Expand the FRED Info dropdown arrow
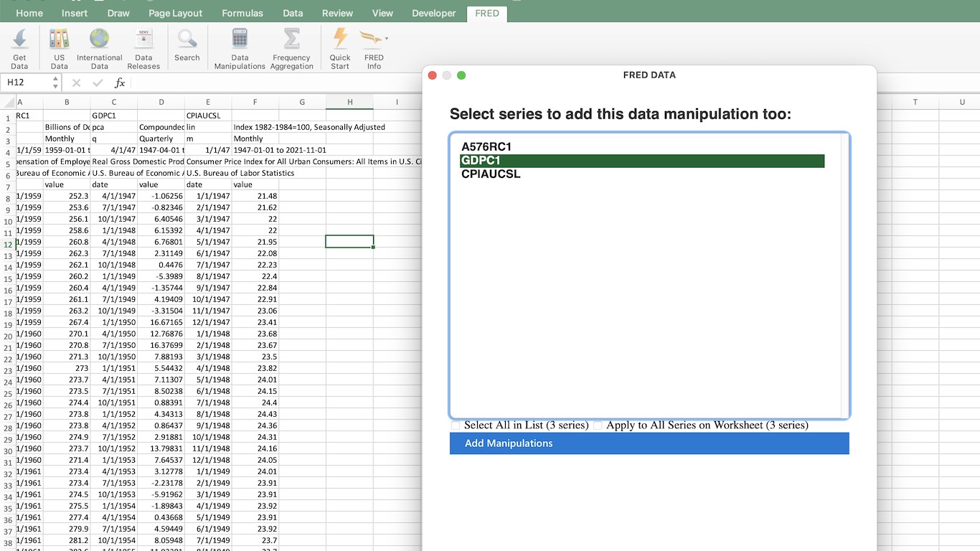The height and width of the screenshot is (551, 980). (x=387, y=39)
